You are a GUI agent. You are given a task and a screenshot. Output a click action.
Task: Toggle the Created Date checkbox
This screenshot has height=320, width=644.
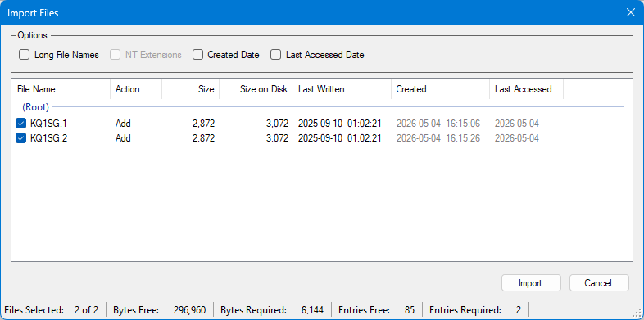[x=197, y=55]
